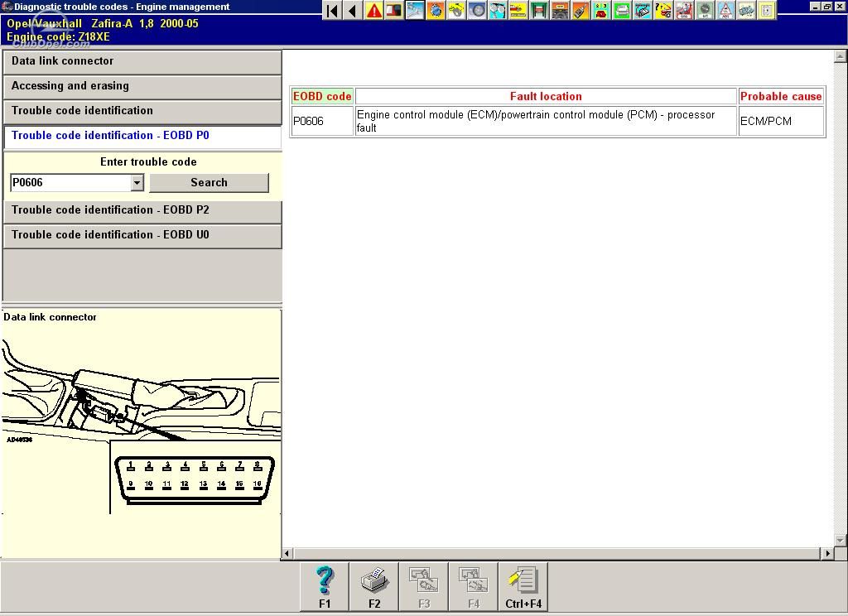Viewport: 848px width, 616px height.
Task: Click the single left arrow back icon
Action: point(353,10)
